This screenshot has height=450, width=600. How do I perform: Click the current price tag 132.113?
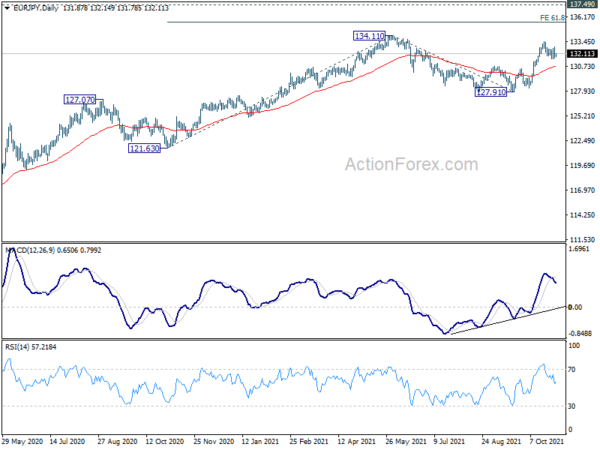pos(582,54)
